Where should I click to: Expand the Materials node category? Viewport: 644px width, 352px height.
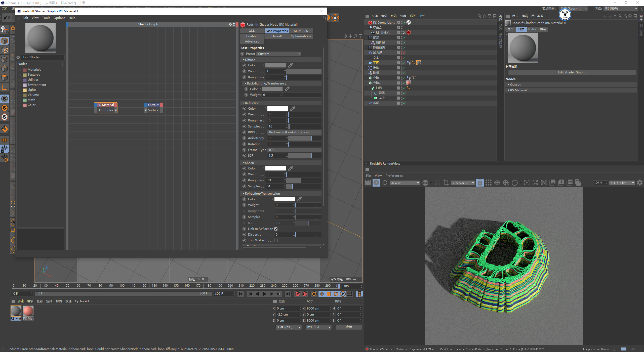point(20,70)
